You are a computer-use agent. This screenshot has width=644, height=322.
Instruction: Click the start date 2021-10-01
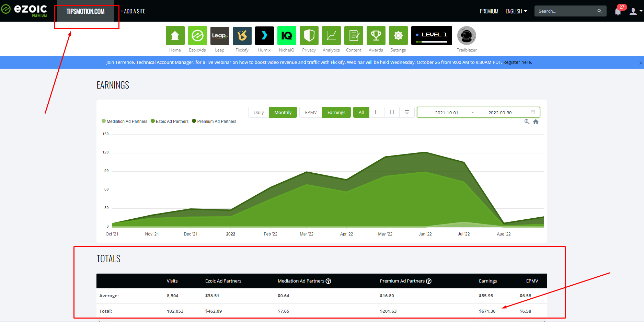(x=446, y=113)
